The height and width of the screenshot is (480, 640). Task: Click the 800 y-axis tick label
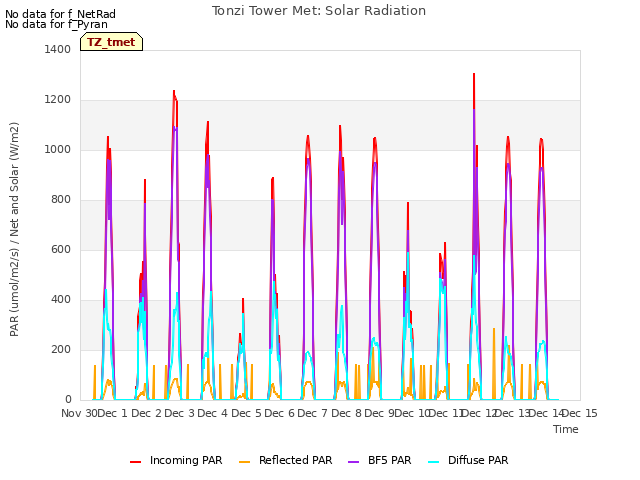(61, 200)
